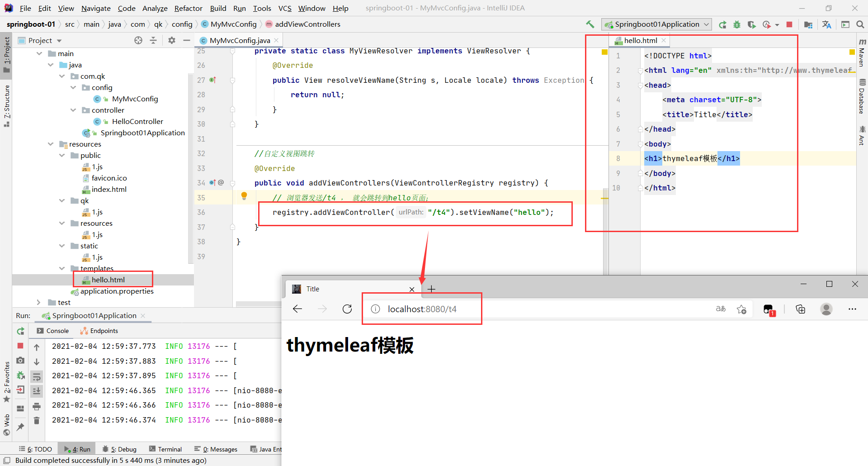Open Springboot01Application run configuration dropdown

pyautogui.click(x=656, y=24)
